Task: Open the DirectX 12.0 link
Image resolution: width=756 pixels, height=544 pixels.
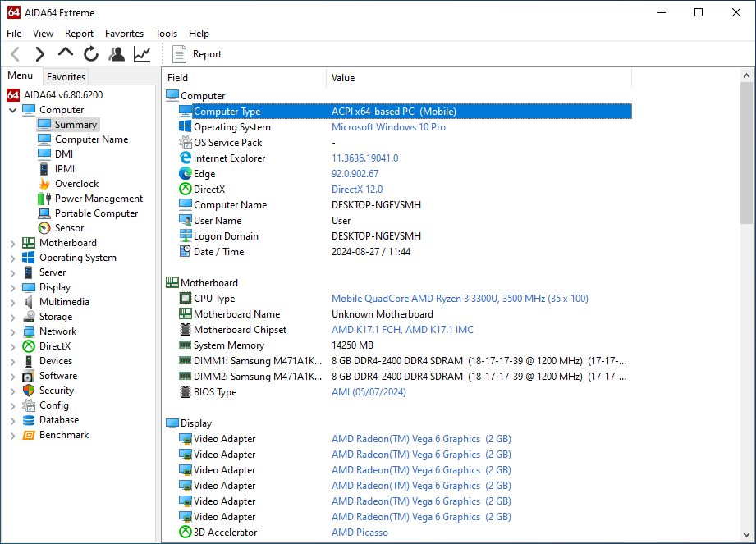Action: click(357, 190)
